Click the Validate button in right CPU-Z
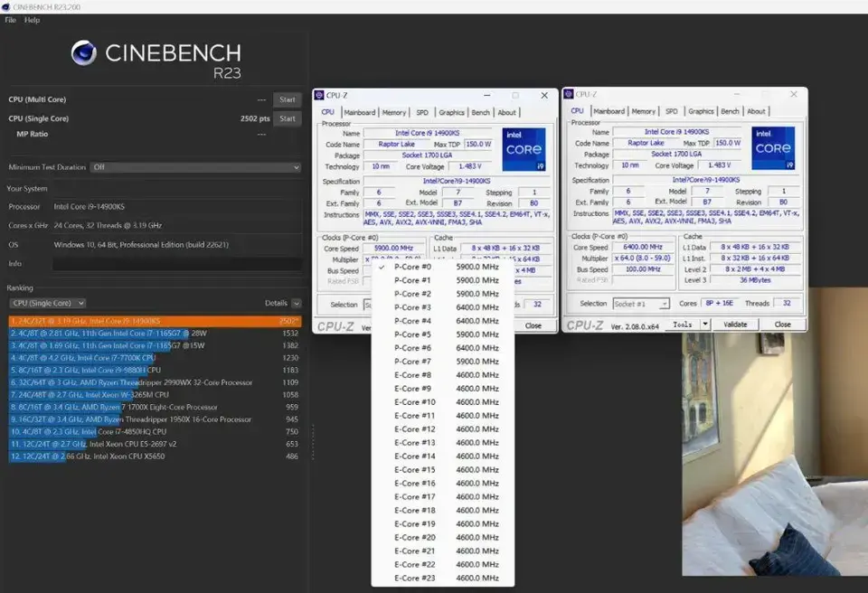 (x=735, y=325)
